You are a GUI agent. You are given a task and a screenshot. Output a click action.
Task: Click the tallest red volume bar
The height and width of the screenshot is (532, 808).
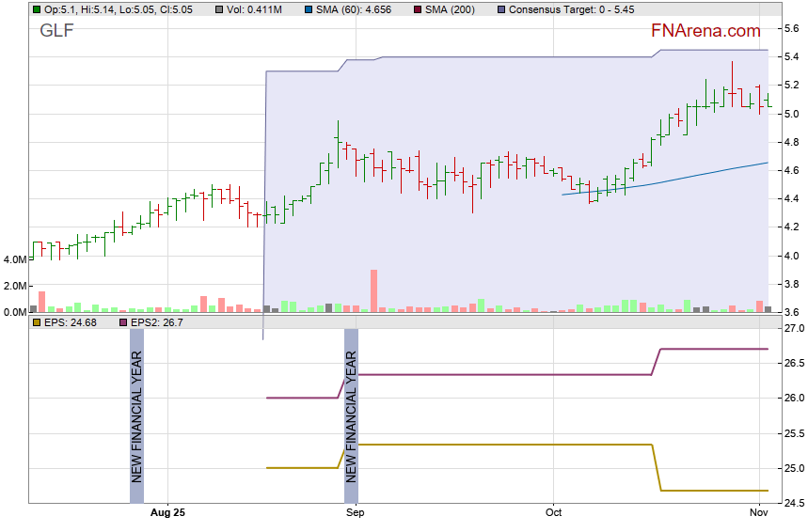[x=373, y=290]
